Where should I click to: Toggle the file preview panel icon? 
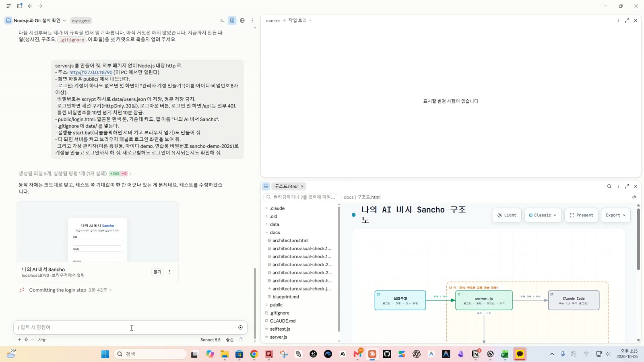pos(232,21)
